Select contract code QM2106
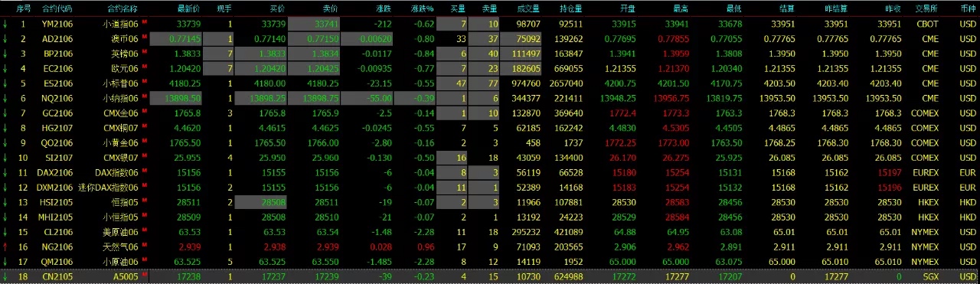This screenshot has width=980, height=284. (x=57, y=263)
